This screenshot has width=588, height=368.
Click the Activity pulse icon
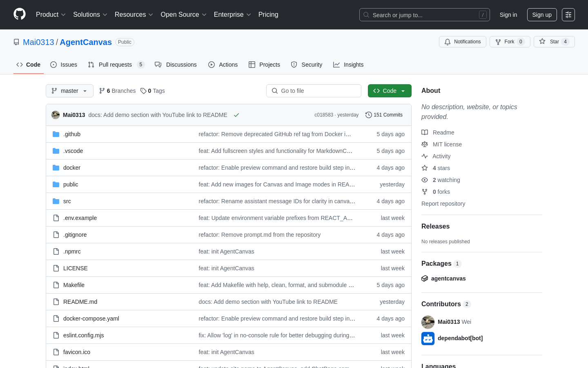(425, 156)
